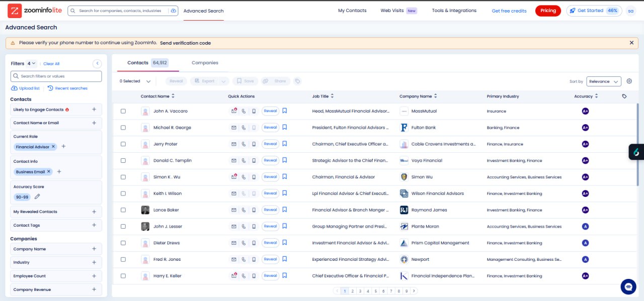Image resolution: width=644 pixels, height=301 pixels.
Task: Check the box next to Keith I. Wilson
Action: [x=123, y=193]
